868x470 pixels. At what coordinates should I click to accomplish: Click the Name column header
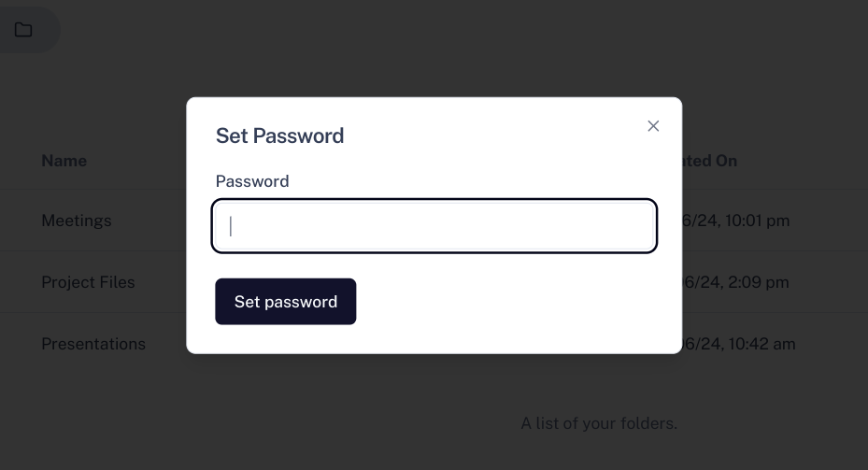point(64,161)
